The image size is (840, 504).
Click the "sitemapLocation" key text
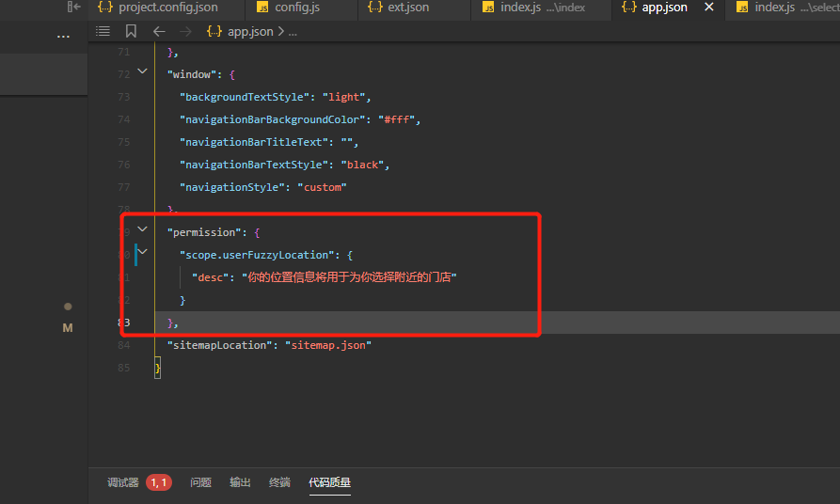click(220, 345)
